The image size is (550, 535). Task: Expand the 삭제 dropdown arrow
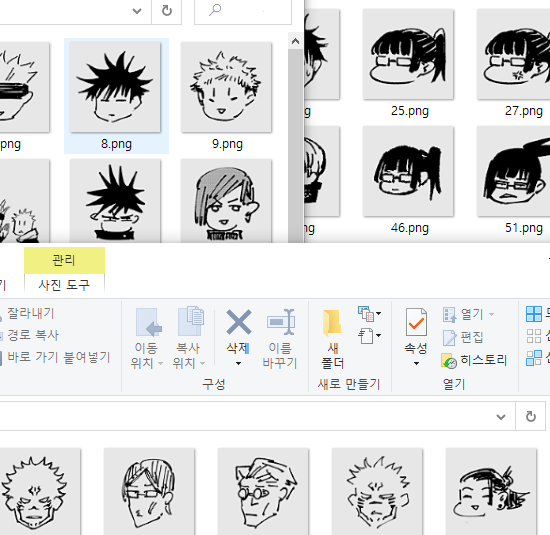[x=238, y=363]
